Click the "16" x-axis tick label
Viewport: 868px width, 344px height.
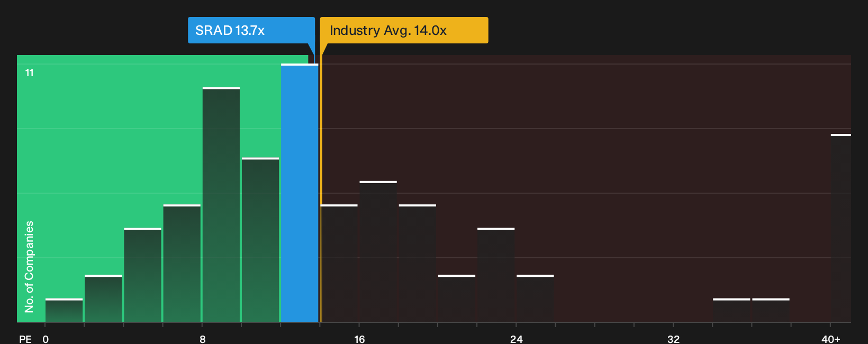[359, 339]
